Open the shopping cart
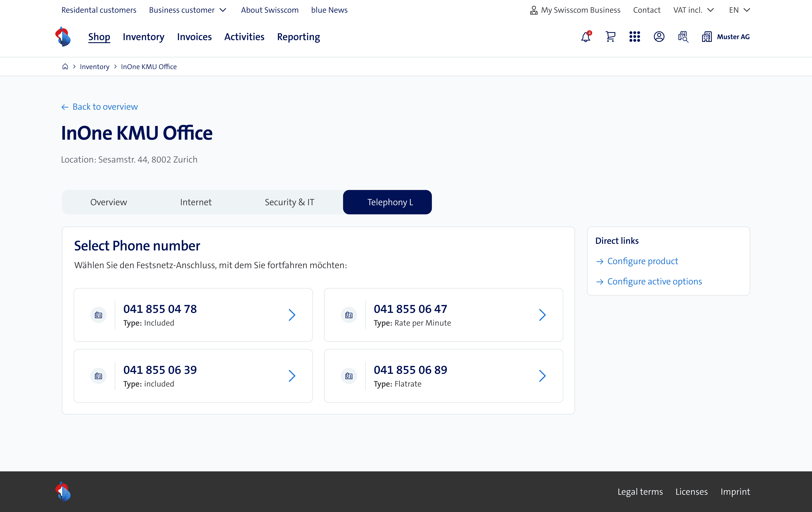The image size is (812, 512). point(610,36)
